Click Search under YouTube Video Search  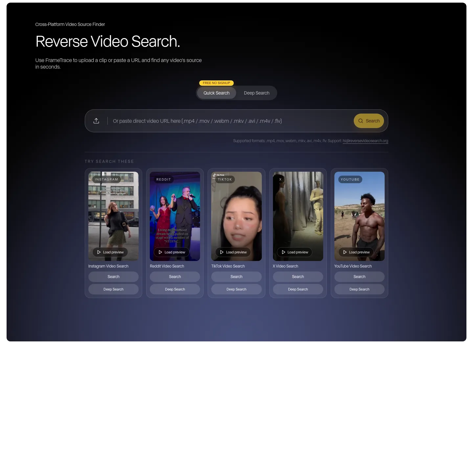359,277
